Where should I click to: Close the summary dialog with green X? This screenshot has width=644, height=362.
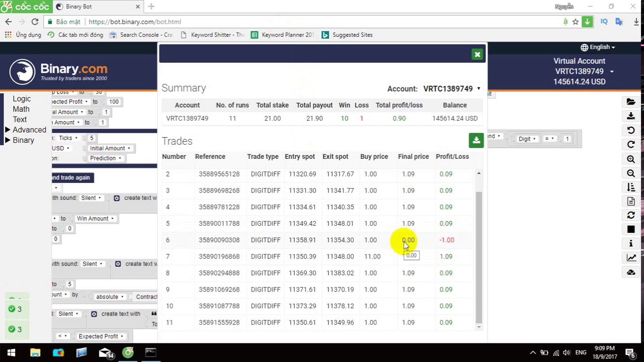[477, 54]
